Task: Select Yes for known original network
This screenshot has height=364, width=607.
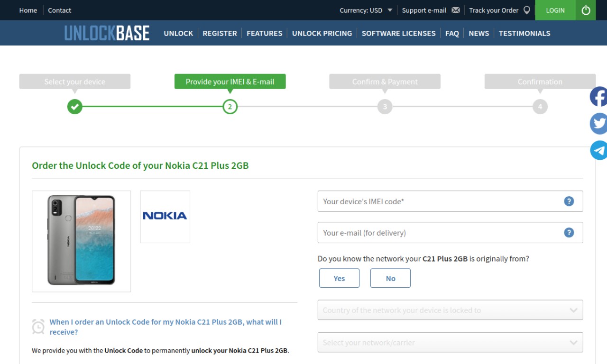Action: (339, 278)
